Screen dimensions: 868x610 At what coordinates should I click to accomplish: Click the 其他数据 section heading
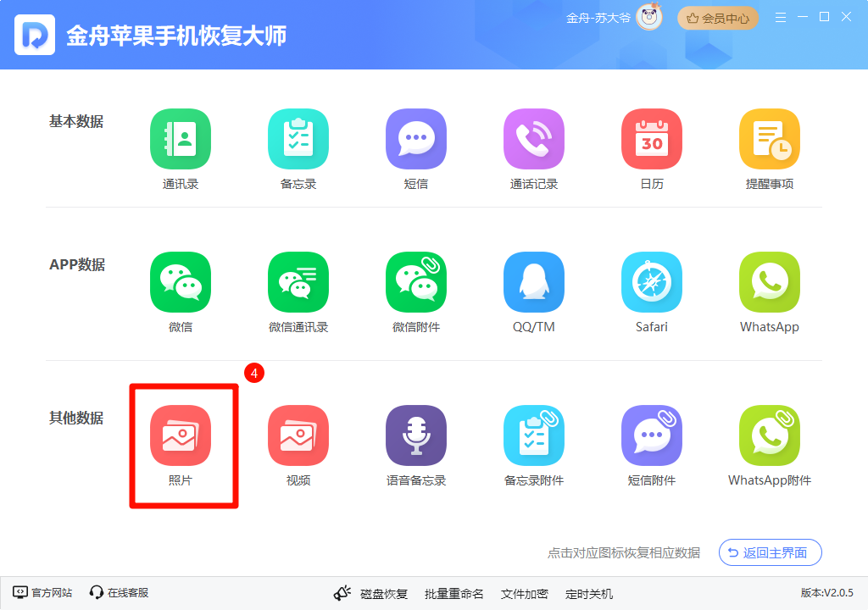point(76,418)
